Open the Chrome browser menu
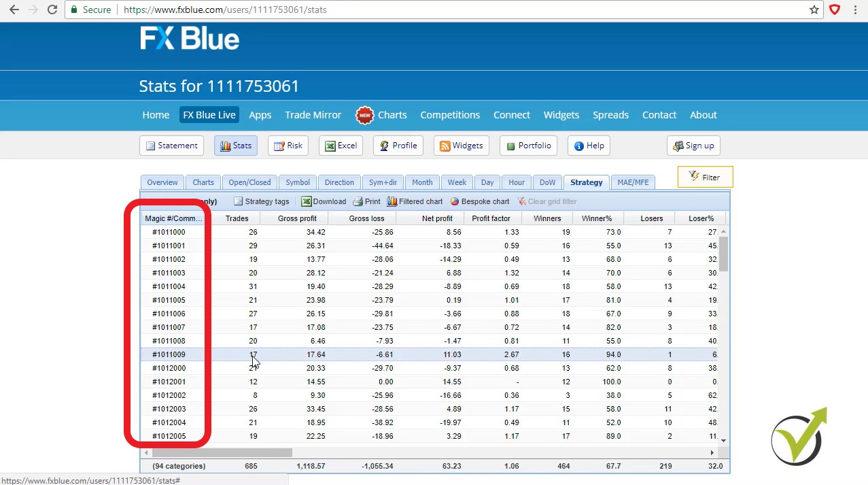The height and width of the screenshot is (485, 868). click(855, 10)
